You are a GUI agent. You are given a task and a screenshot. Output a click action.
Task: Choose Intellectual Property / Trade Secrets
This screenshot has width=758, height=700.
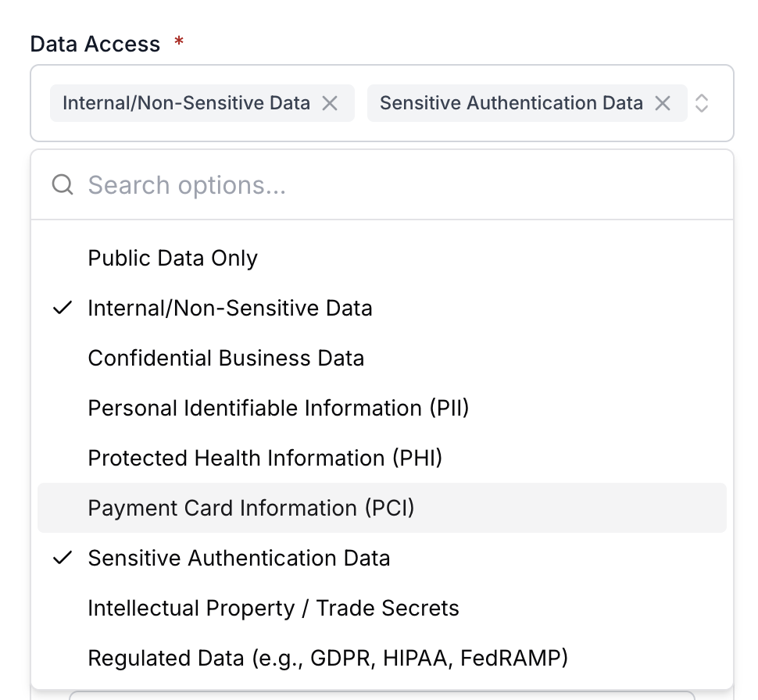click(x=382, y=608)
